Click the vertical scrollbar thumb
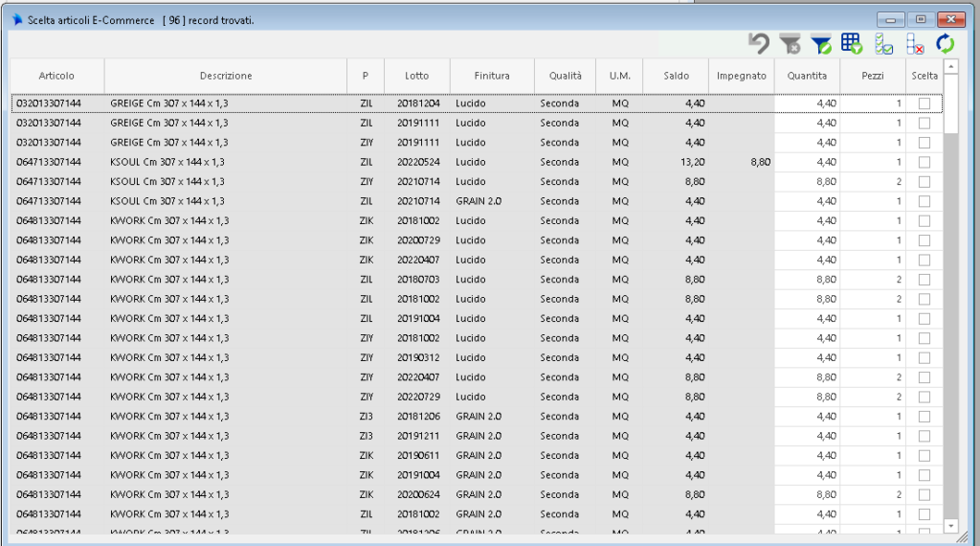 coord(950,103)
